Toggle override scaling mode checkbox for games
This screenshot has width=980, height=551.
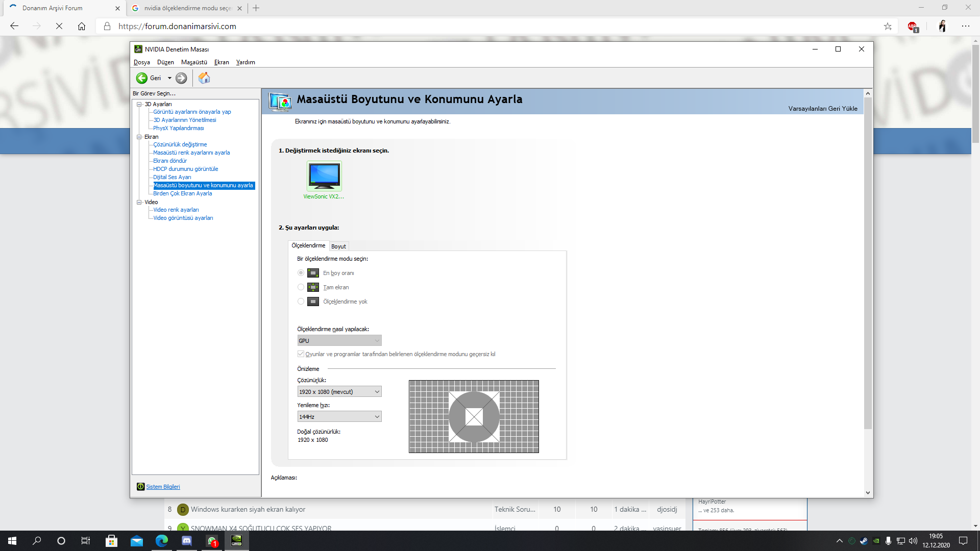click(x=301, y=354)
